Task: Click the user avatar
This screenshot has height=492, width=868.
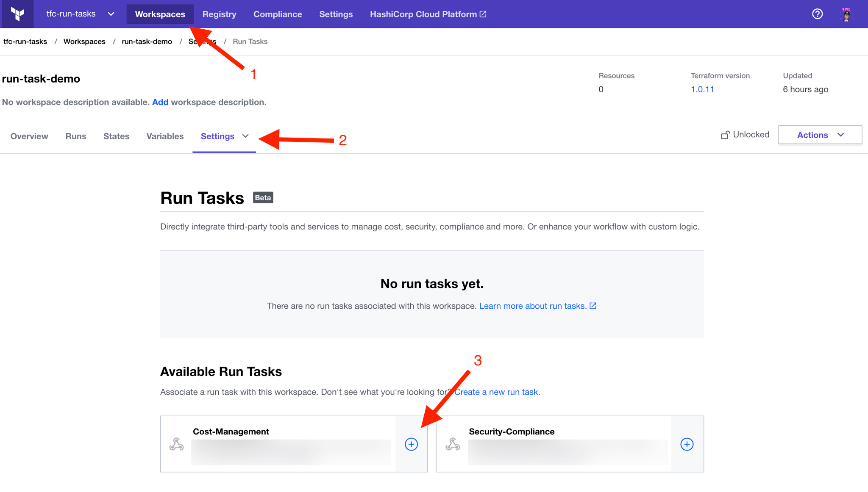Action: coord(846,14)
